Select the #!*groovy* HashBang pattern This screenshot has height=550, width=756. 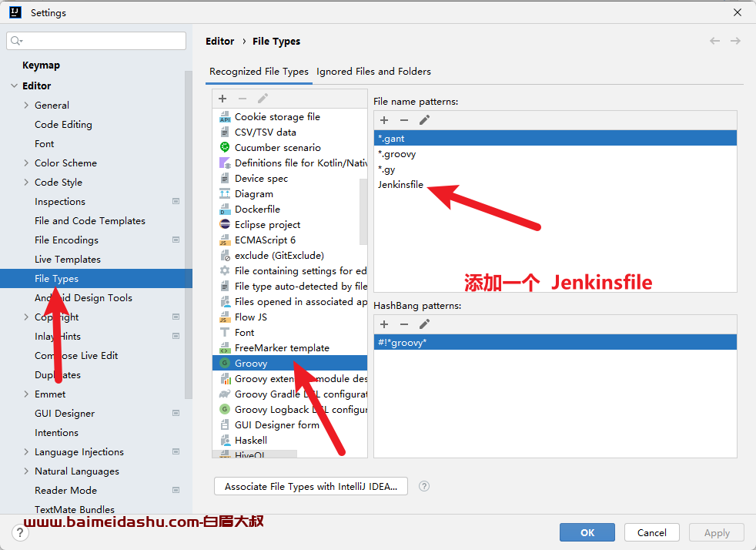tap(555, 343)
